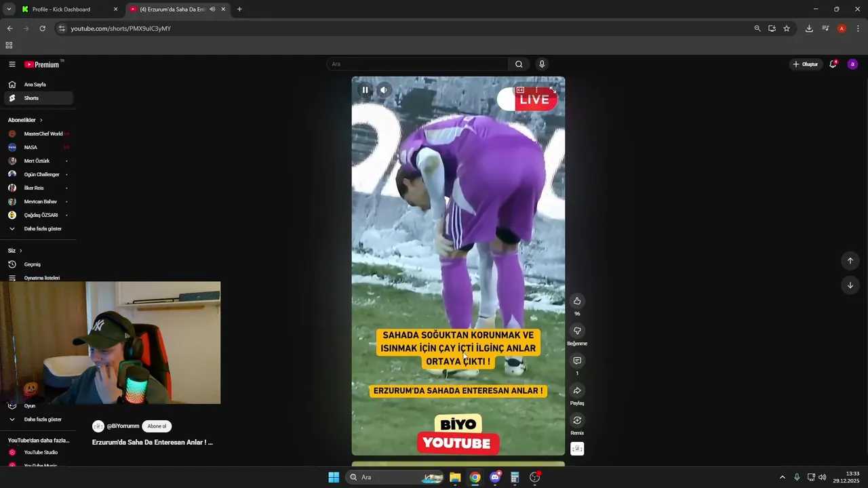The image size is (868, 488).
Task: Open the comments of the Short
Action: point(577,361)
